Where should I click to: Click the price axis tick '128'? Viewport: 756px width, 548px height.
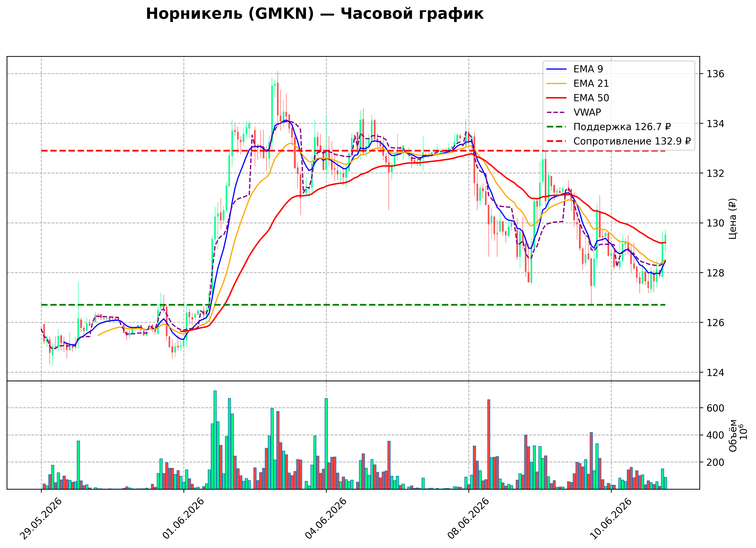pos(715,273)
